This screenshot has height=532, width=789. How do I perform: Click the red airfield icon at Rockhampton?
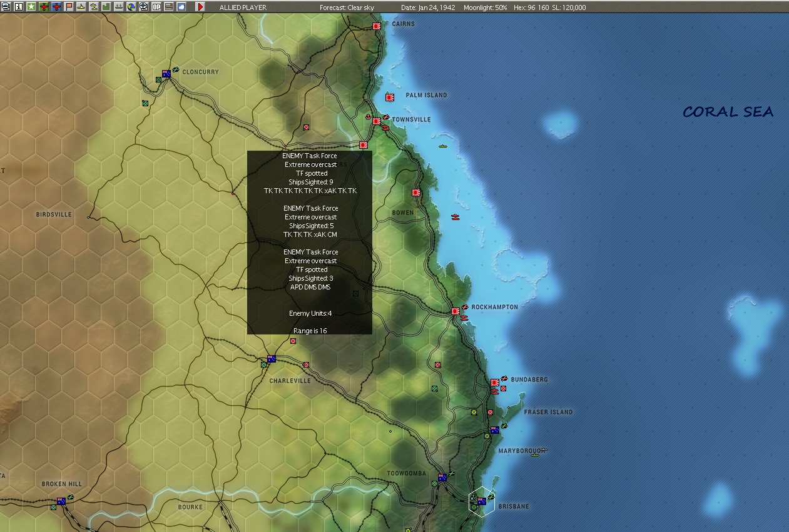click(x=465, y=307)
